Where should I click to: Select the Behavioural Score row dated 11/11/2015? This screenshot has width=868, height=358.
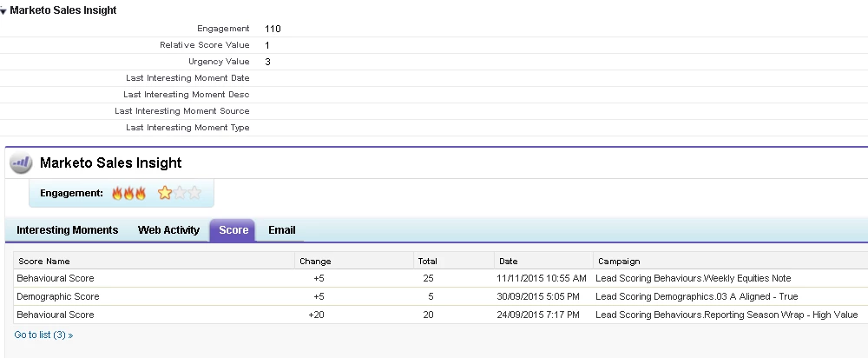[441, 278]
